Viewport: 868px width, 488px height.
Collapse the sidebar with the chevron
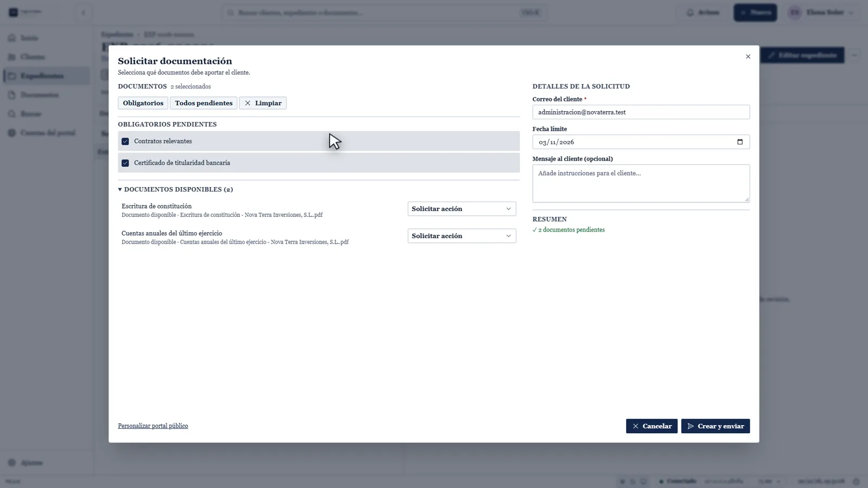(x=83, y=12)
